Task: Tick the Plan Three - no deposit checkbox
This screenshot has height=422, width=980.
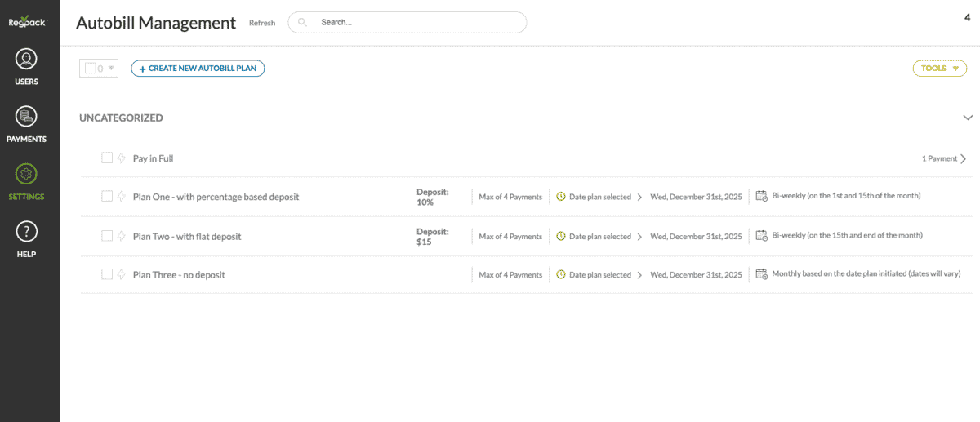Action: coord(107,274)
